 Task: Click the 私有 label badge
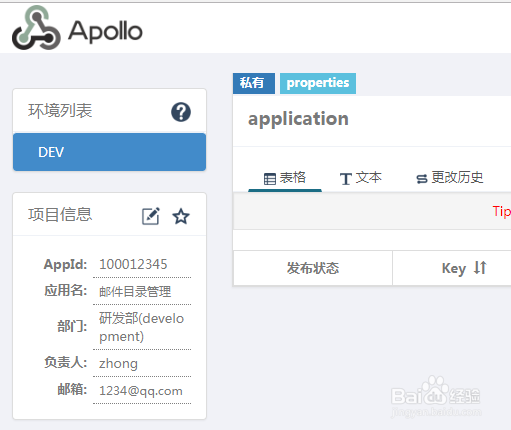tap(254, 83)
